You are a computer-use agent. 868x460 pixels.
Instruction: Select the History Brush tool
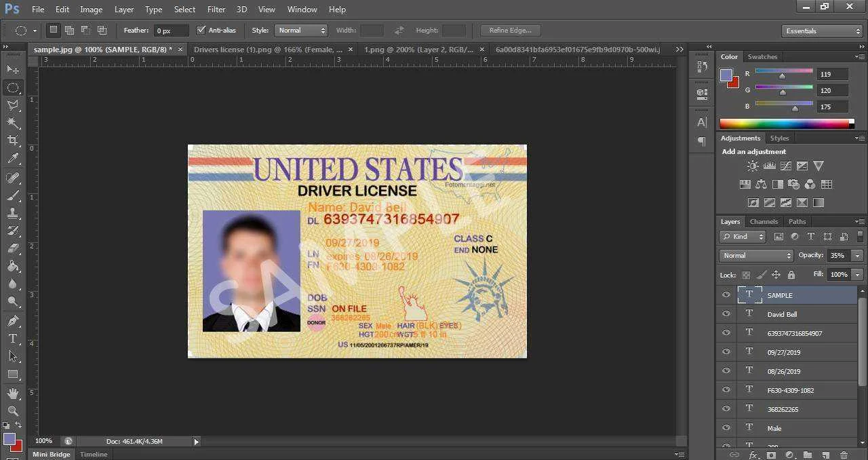click(x=13, y=231)
